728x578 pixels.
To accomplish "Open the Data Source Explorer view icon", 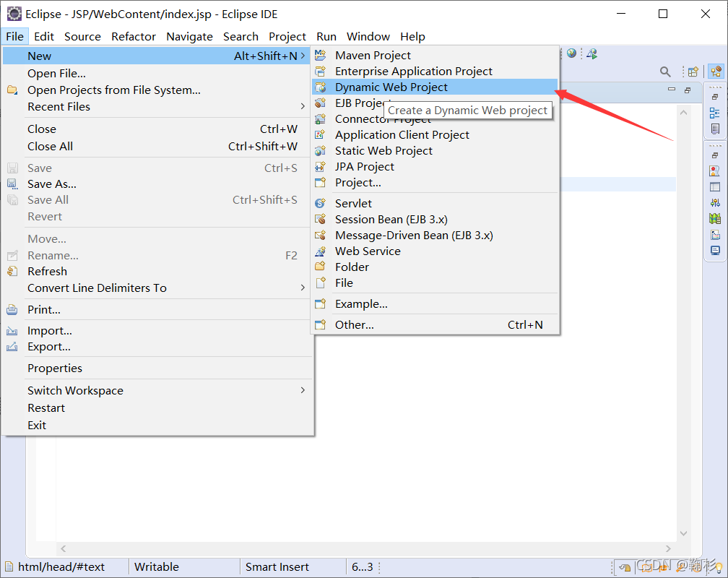I will pos(715,218).
